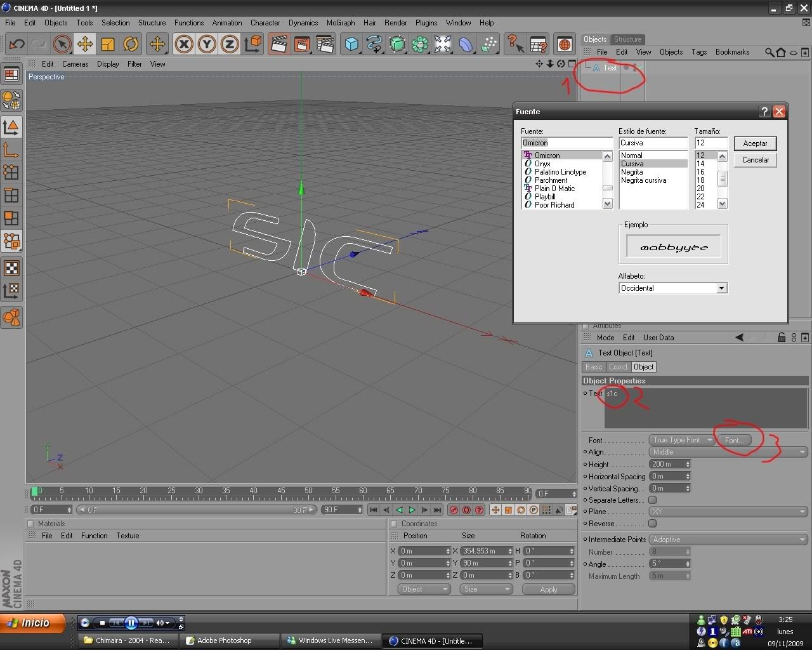Switch to the Coord. attributes tab
Image resolution: width=812 pixels, height=650 pixels.
point(618,367)
